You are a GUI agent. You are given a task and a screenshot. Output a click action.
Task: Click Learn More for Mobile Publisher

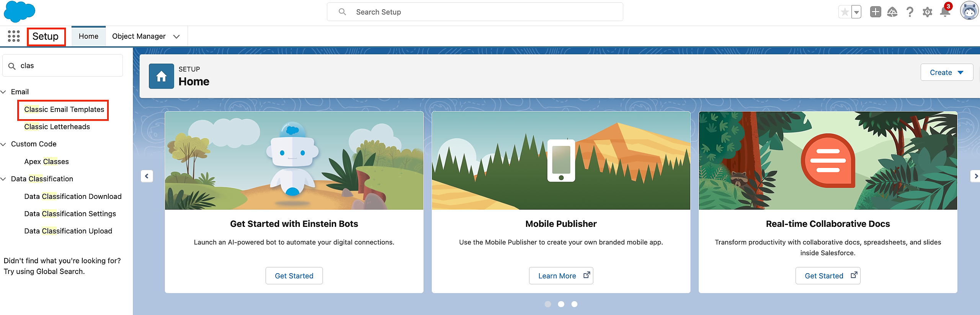click(561, 276)
